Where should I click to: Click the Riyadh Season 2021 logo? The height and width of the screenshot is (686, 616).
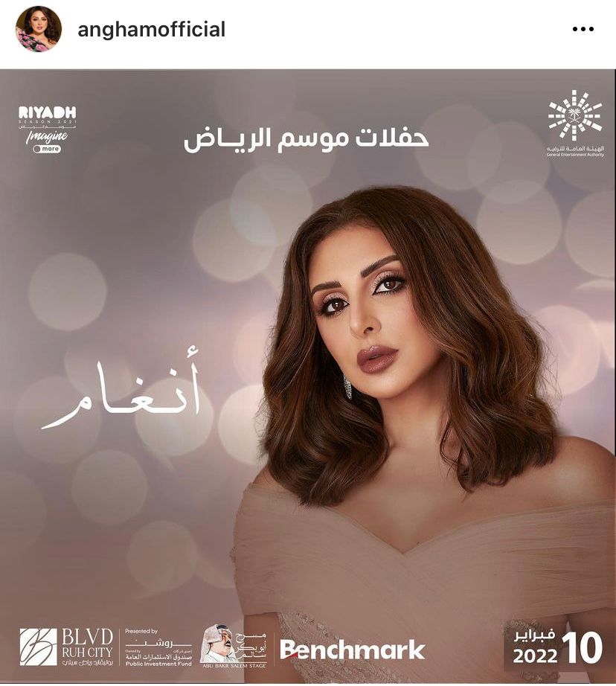point(48,129)
